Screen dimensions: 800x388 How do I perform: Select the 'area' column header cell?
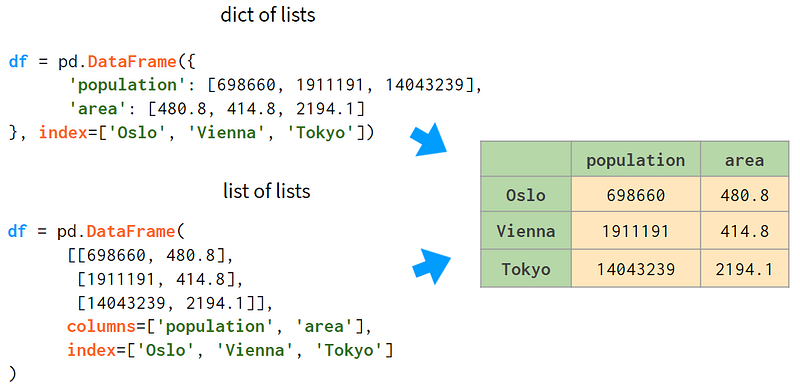pos(744,160)
